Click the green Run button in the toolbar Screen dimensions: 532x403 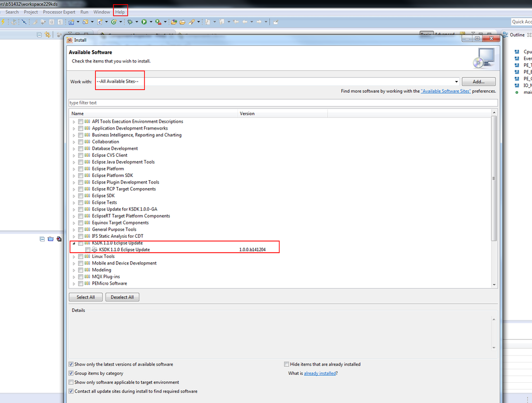point(144,22)
